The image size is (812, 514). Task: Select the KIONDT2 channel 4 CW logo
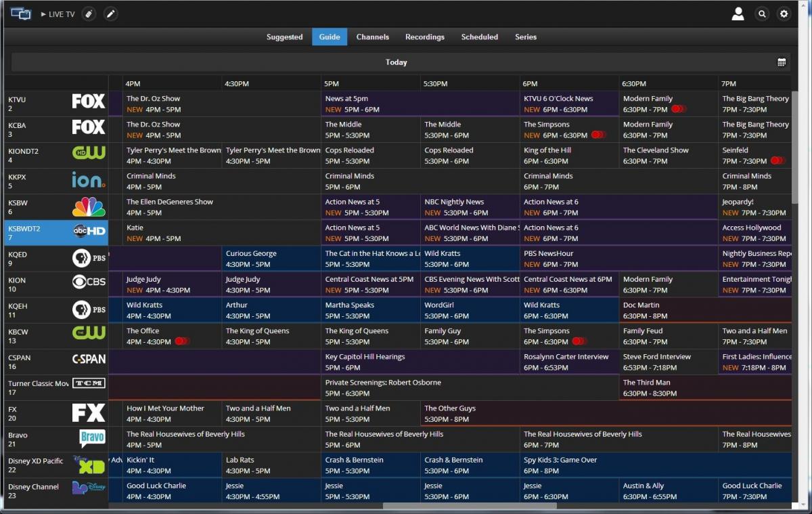[x=89, y=153]
